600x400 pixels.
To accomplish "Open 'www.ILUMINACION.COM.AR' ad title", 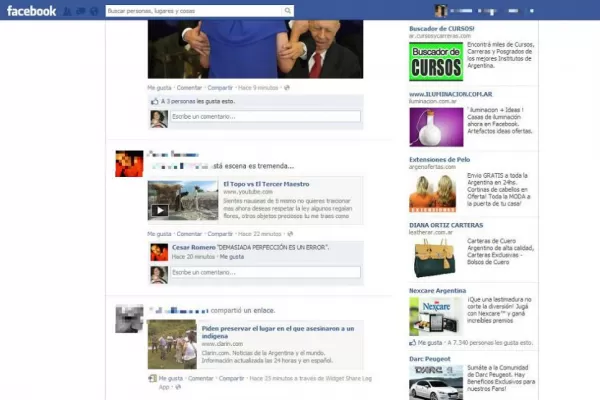I will (450, 94).
